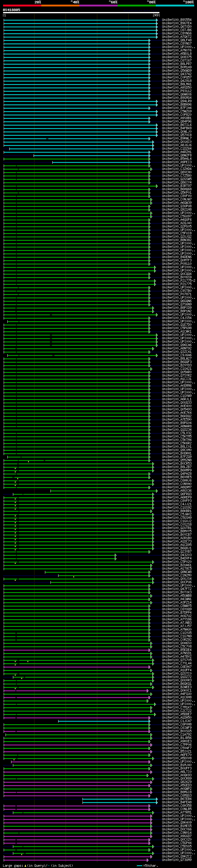Click the cyan ~100% identity legend bar
This screenshot has width=197, height=868.
click(x=175, y=6)
